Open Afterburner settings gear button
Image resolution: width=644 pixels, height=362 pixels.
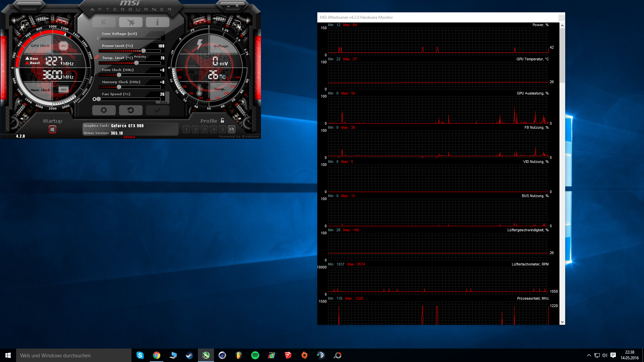click(x=104, y=110)
